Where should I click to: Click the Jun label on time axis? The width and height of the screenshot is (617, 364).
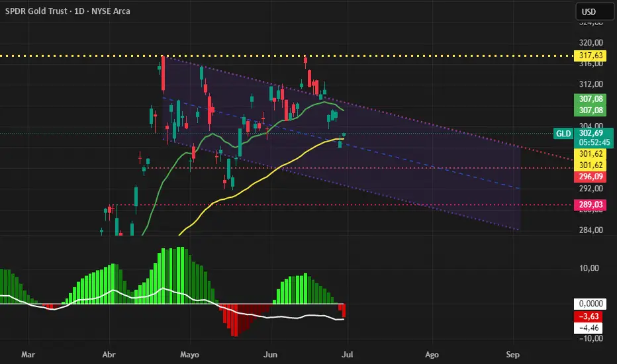tap(270, 355)
